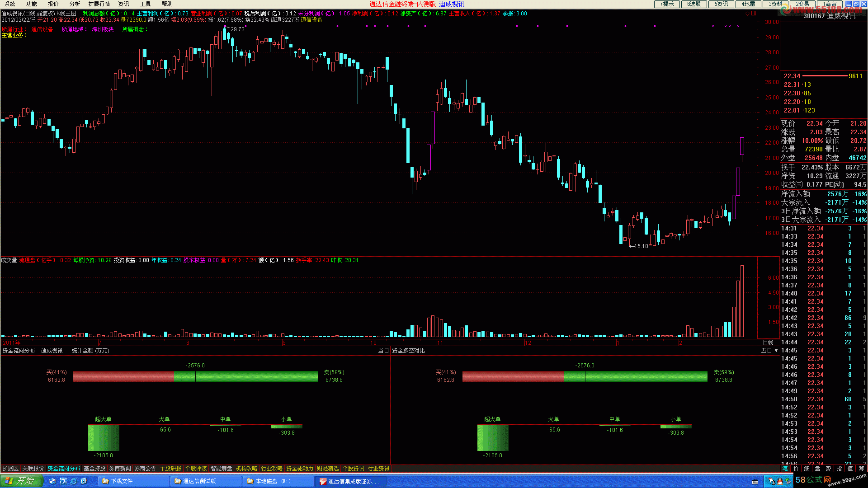Select the 筹 tab in the right panel

[x=861, y=469]
